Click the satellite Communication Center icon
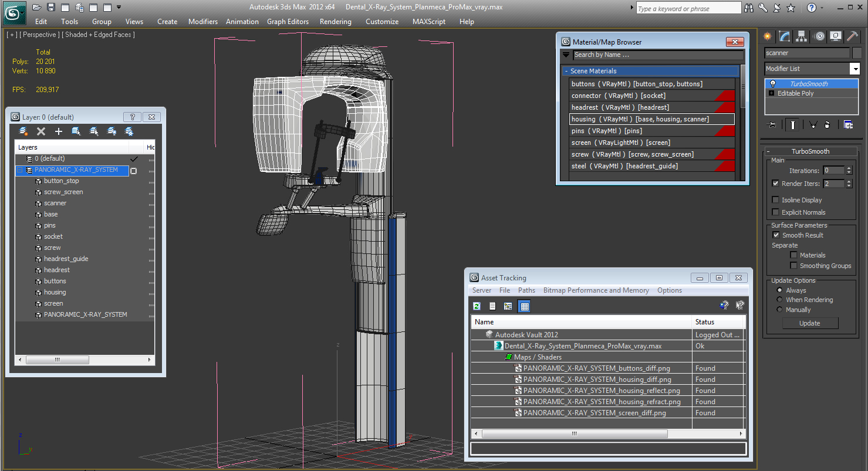This screenshot has width=868, height=471. [x=777, y=8]
